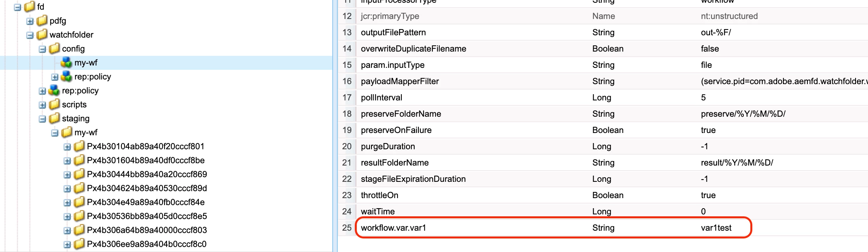The image size is (868, 252).
Task: Expand the Px4b30536bb89a405d0cccf8e5 node
Action: [67, 217]
